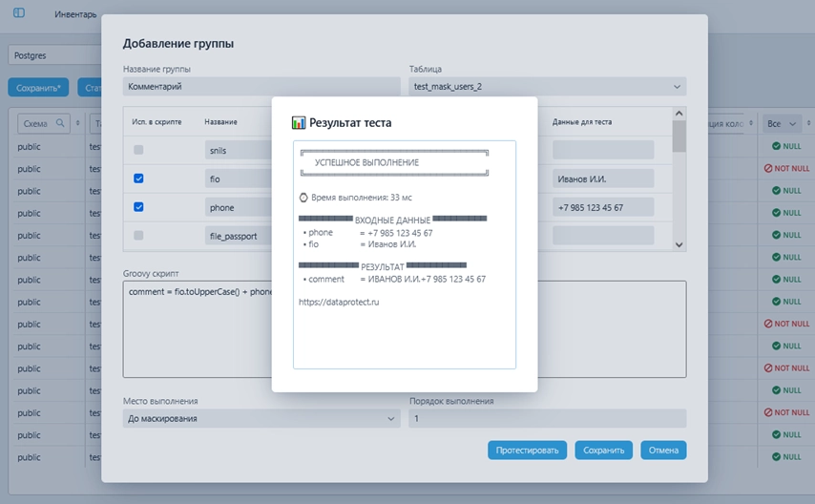The height and width of the screenshot is (504, 815).
Task: Click the columns table scrollbar thumb
Action: click(679, 136)
